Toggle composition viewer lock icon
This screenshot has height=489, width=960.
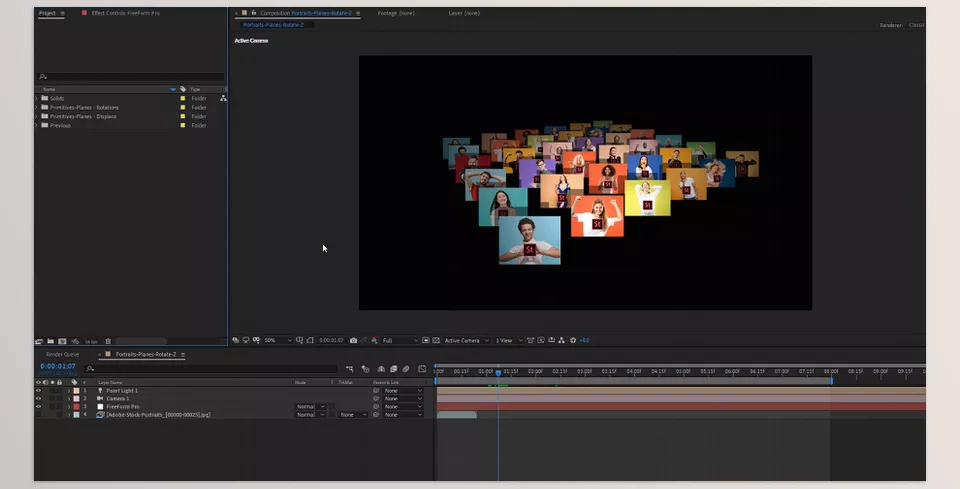click(253, 13)
